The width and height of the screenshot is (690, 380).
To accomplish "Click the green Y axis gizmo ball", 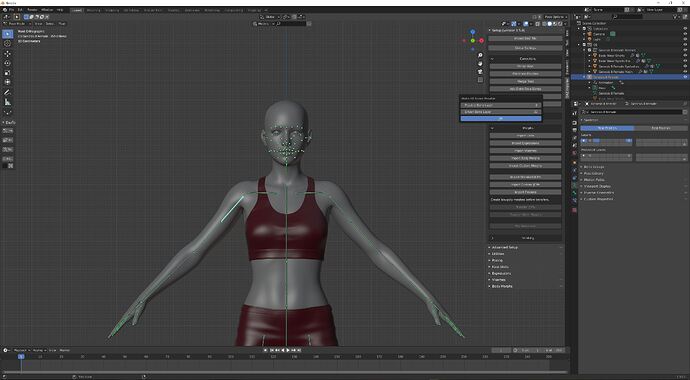I will (x=473, y=40).
